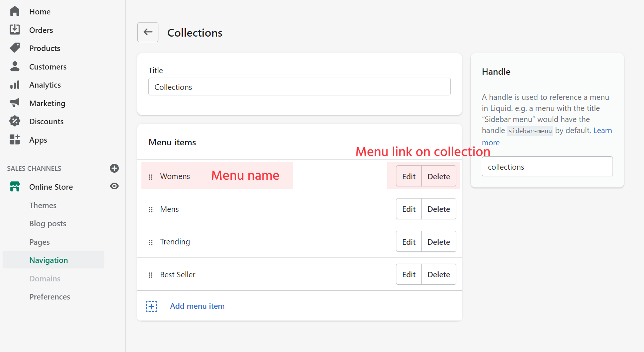Click the Analytics bar chart icon
This screenshot has height=352, width=644.
pyautogui.click(x=15, y=85)
